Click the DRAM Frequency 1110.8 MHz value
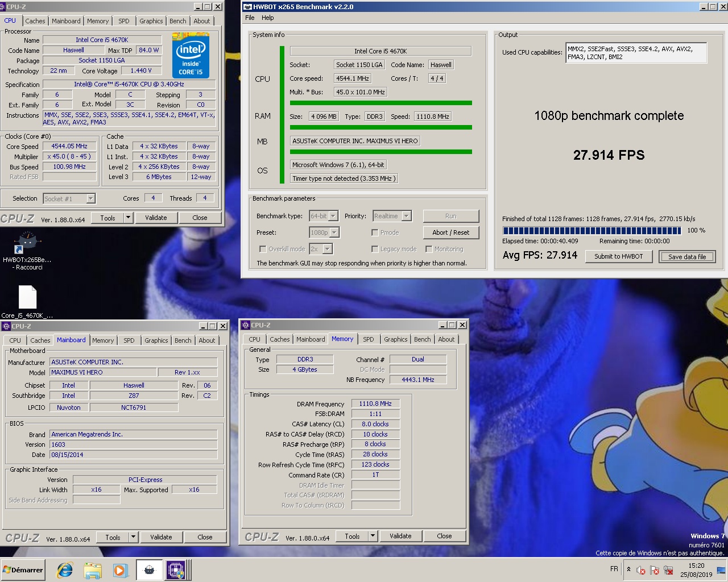This screenshot has height=582, width=728. coord(375,404)
